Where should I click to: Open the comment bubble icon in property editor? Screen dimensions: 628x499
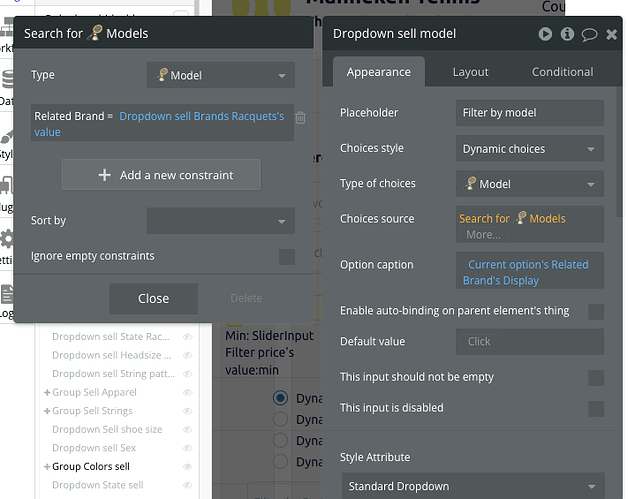[x=589, y=35]
